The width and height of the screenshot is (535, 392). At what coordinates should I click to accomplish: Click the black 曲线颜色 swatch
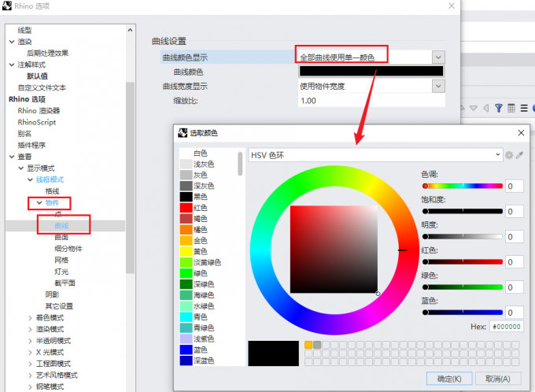(x=371, y=71)
